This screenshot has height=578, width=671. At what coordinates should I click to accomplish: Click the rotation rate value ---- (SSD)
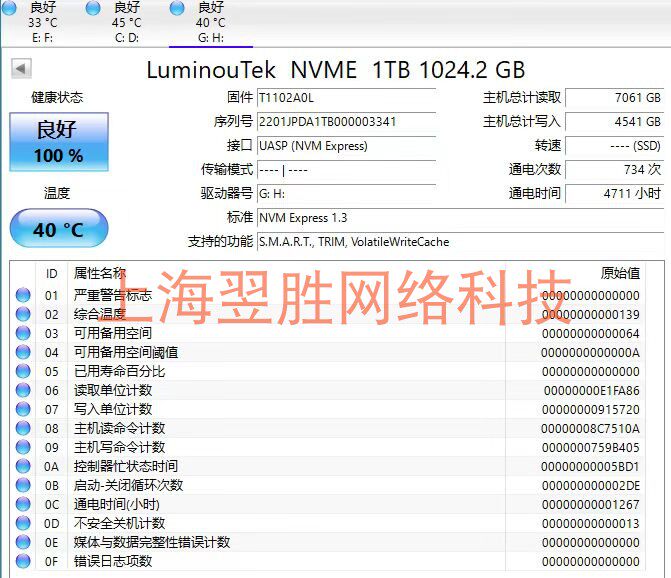click(615, 146)
